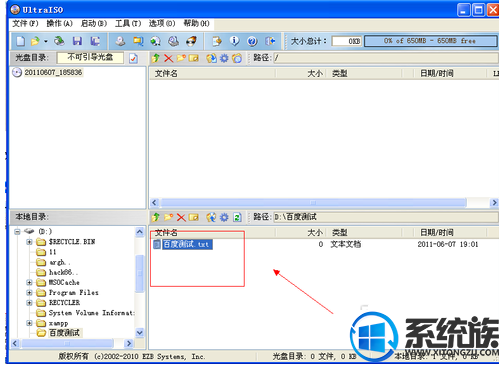Open the 工具(T) menu

click(x=128, y=23)
